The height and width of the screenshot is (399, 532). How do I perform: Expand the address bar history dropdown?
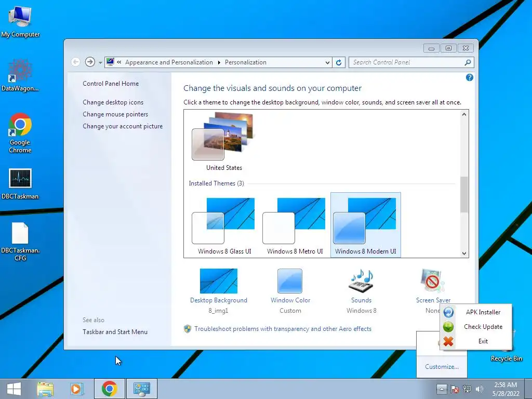click(x=327, y=62)
